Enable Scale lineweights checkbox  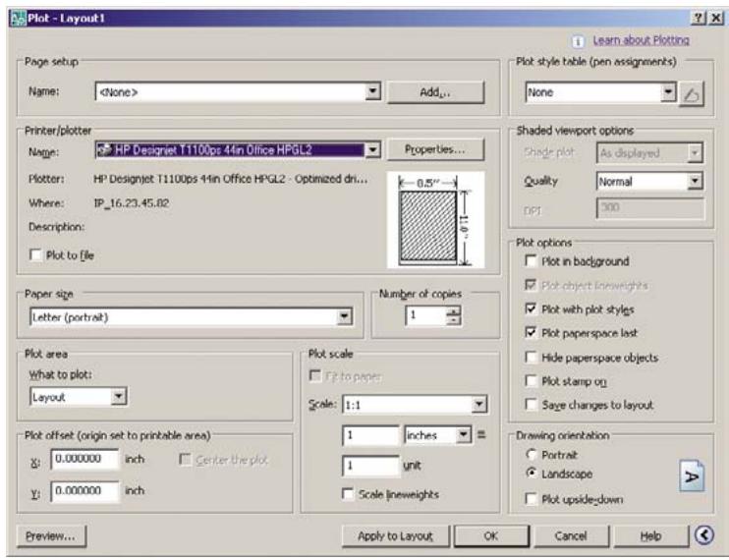tap(347, 493)
